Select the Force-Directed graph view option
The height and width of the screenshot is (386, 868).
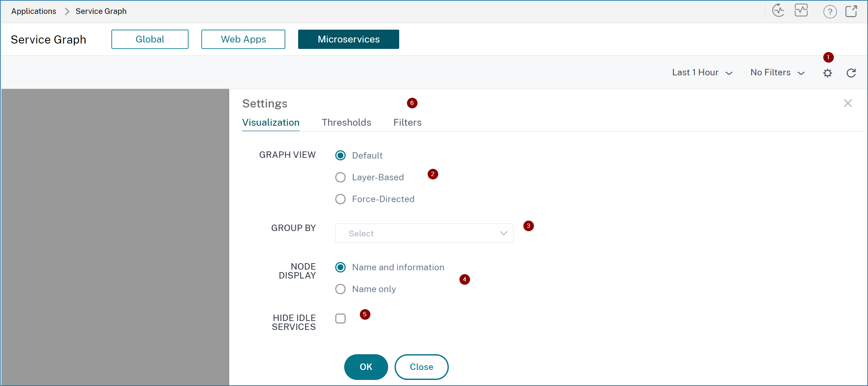pos(340,199)
